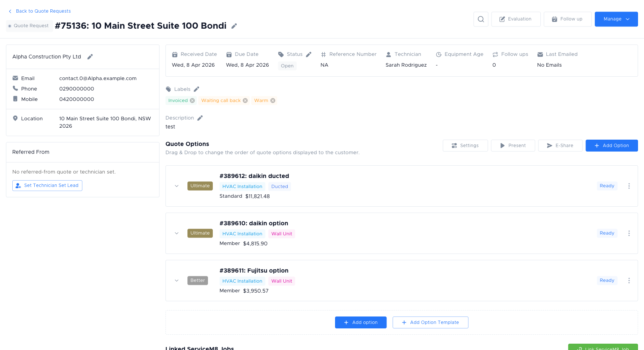Click the Technician person icon
Screen dimensions: 644x350
pos(388,54)
